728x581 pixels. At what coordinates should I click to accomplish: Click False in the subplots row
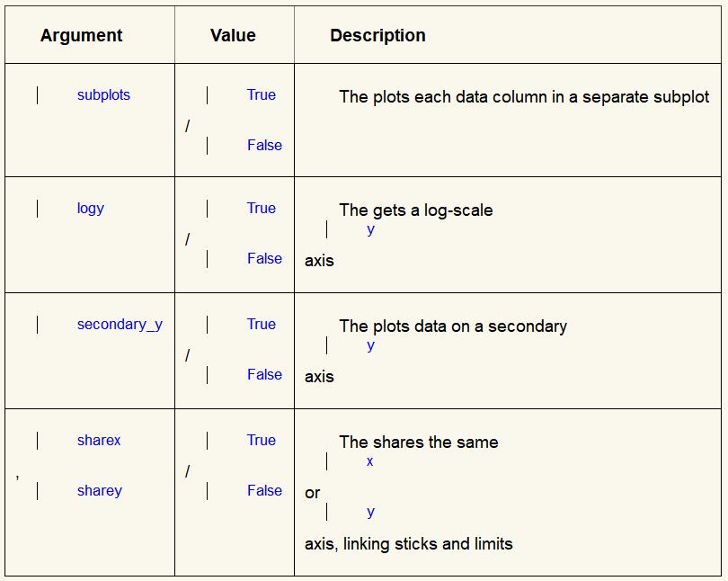[264, 146]
